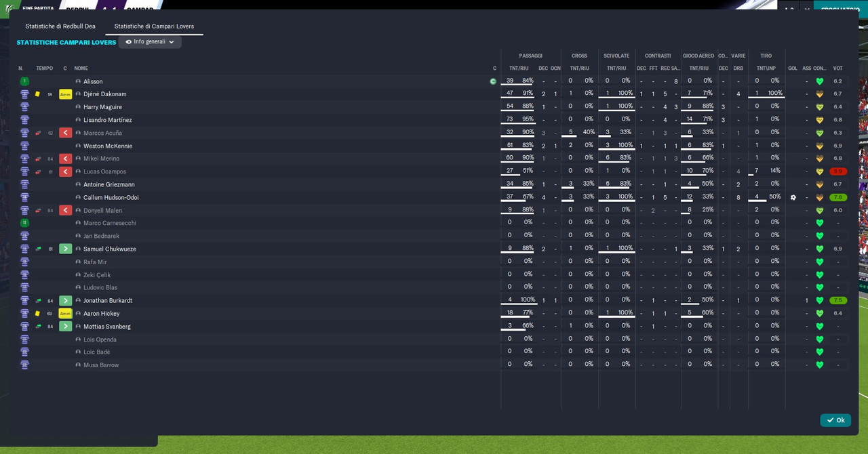Image resolution: width=868 pixels, height=454 pixels.
Task: Confirm with the Ok button
Action: pos(835,420)
